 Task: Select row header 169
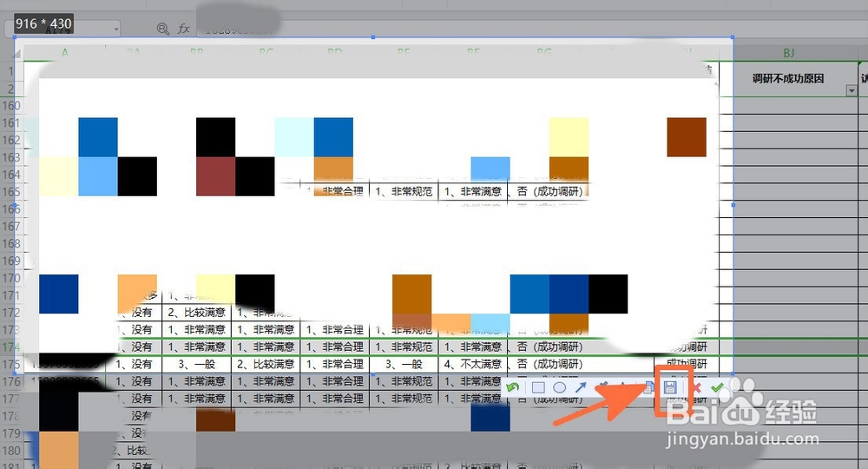pyautogui.click(x=11, y=261)
